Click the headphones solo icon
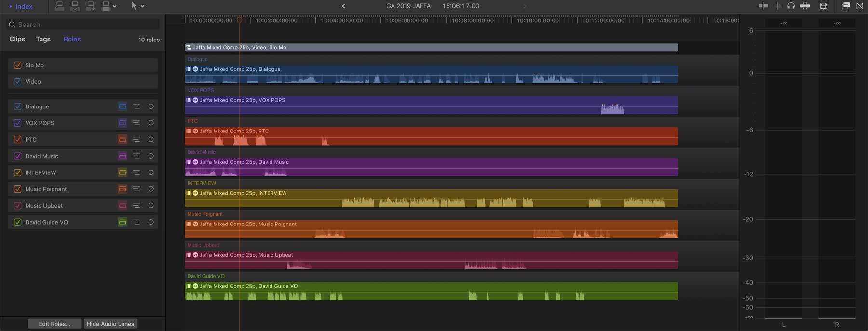 coord(791,6)
